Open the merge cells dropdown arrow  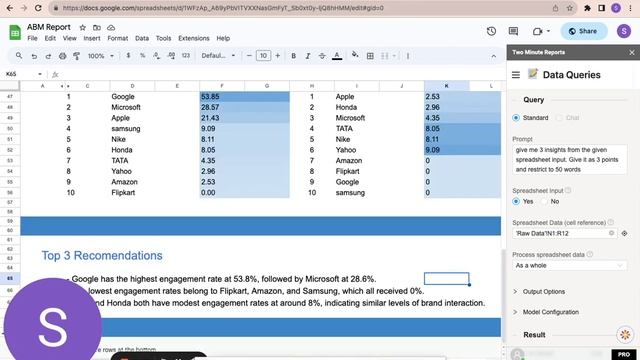point(394,56)
